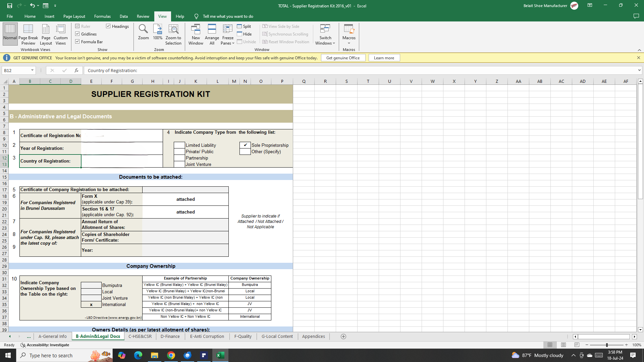This screenshot has height=362, width=644.
Task: Expand the Name Box dropdown arrow
Action: point(32,70)
